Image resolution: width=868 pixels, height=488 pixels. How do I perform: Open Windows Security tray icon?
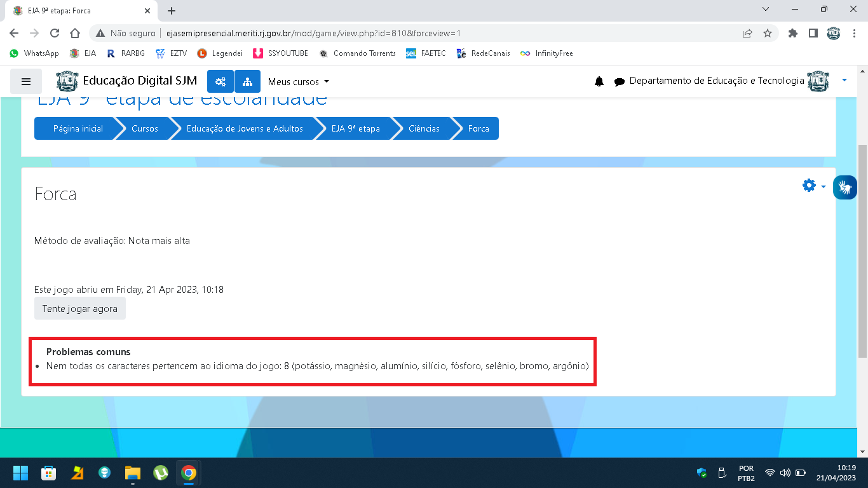tap(702, 473)
